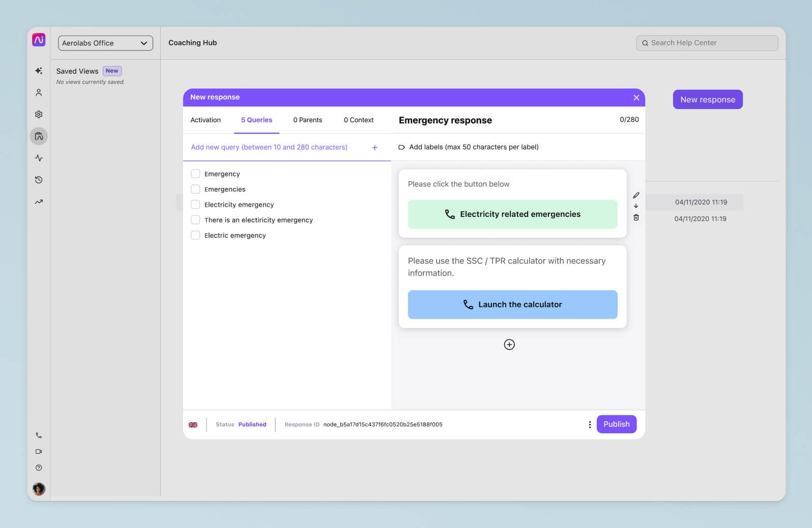This screenshot has height=528, width=812.
Task: Click the SSC / TPR calculator message text
Action: click(x=507, y=267)
